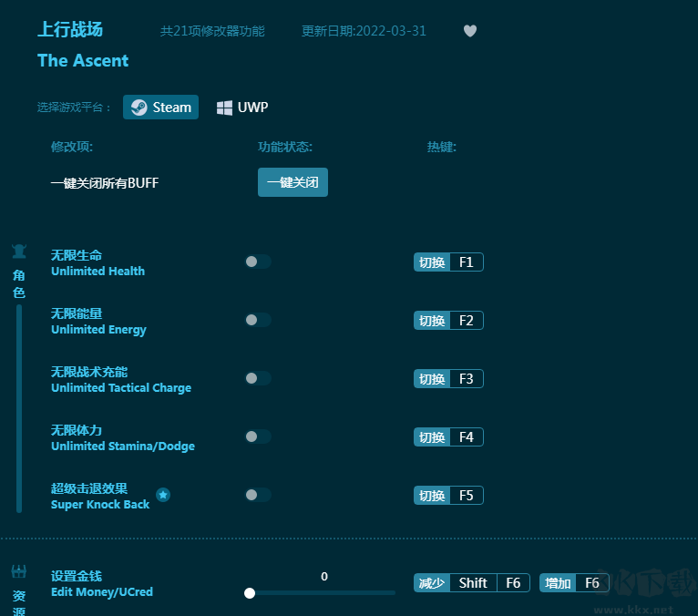Click the 减少 Shift F6 hotkey button
The width and height of the screenshot is (698, 616).
(x=472, y=582)
